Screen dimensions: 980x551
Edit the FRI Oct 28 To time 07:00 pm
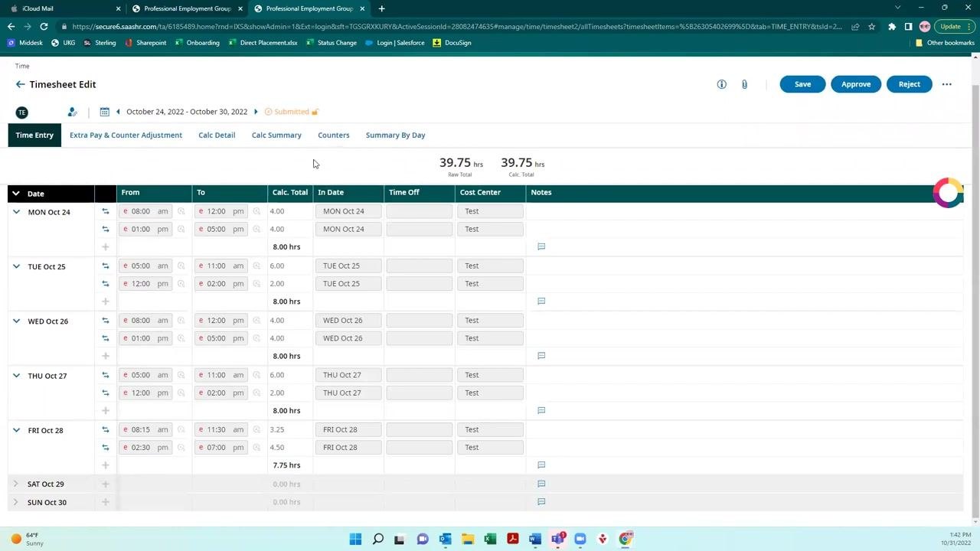coord(221,447)
